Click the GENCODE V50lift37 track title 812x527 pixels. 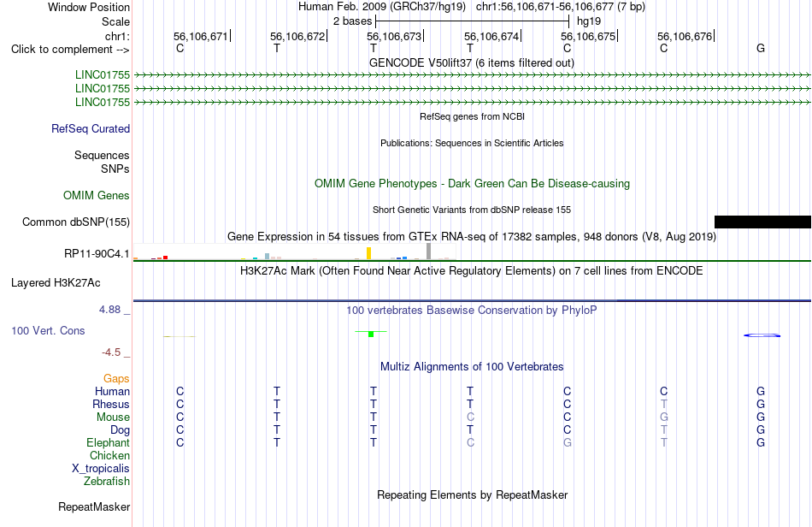[471, 62]
